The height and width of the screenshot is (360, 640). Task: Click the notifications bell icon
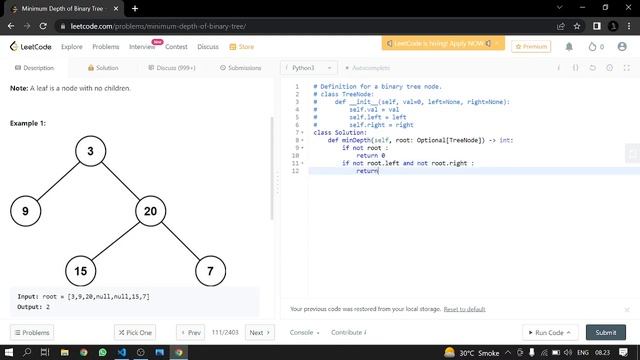coord(569,47)
